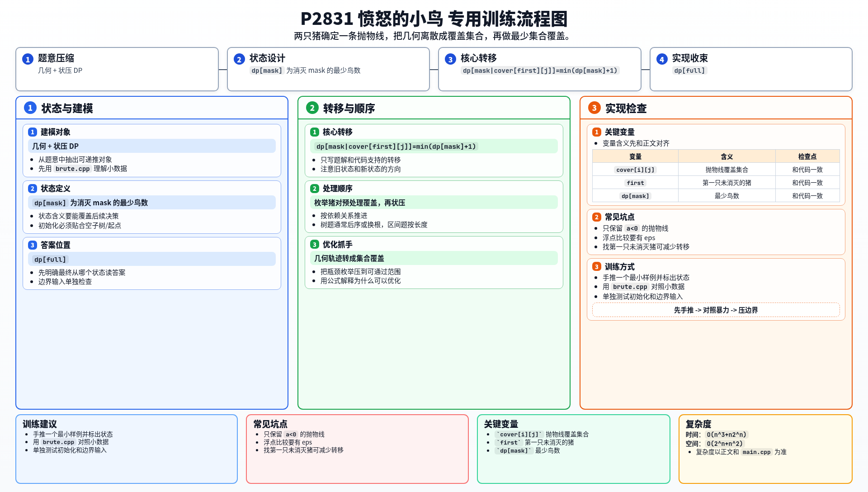Click the brute.cpp chip in the 训练方式 card

[630, 287]
